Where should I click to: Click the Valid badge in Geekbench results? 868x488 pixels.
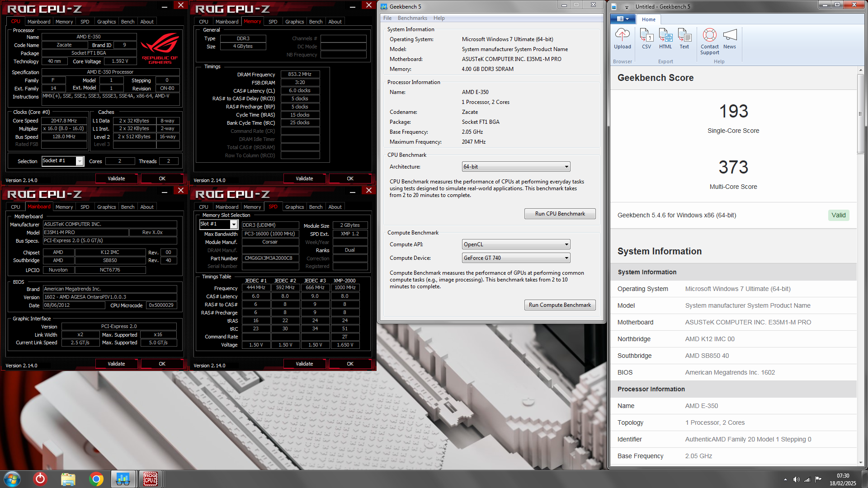[839, 215]
